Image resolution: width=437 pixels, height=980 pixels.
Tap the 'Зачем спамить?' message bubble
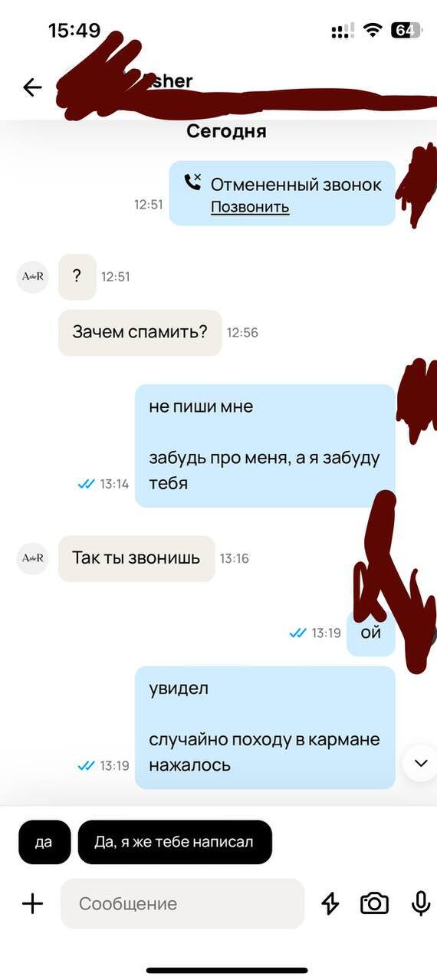140,333
